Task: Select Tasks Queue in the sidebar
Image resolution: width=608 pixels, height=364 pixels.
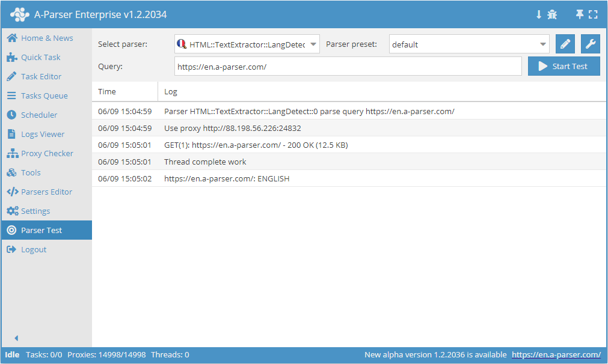Action: 44,96
